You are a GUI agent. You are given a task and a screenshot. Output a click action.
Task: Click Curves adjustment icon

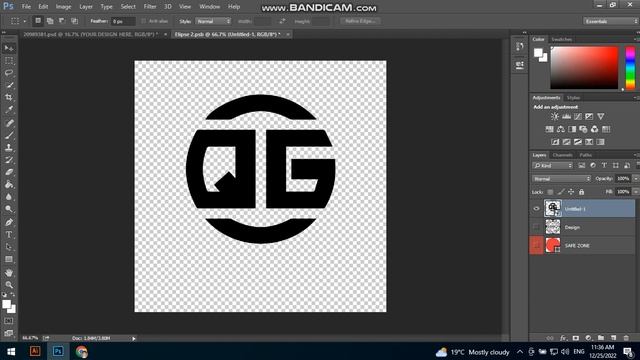(578, 117)
